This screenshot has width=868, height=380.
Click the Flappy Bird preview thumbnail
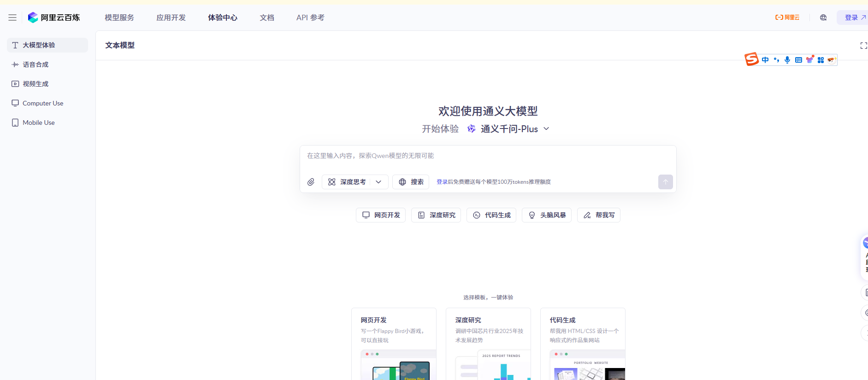(399, 365)
